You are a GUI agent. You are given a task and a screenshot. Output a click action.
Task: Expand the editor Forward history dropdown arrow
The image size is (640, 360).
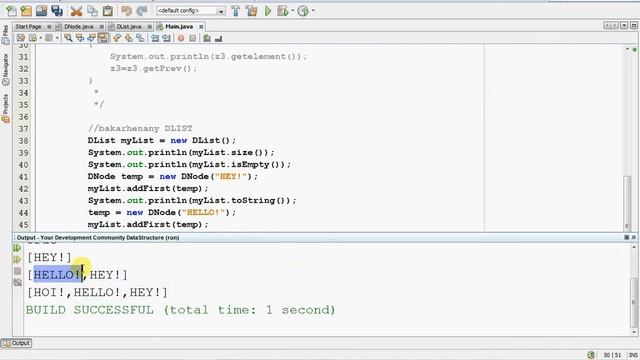(x=57, y=38)
